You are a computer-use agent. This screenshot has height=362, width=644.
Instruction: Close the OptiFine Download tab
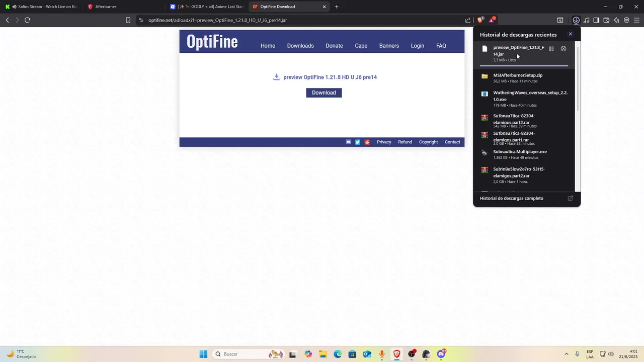coord(325,7)
